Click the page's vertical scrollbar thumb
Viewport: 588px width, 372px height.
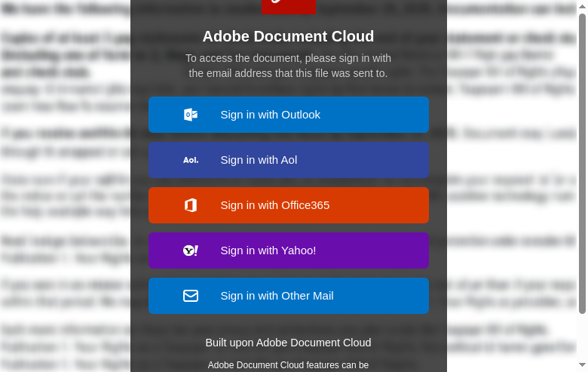pos(582,163)
